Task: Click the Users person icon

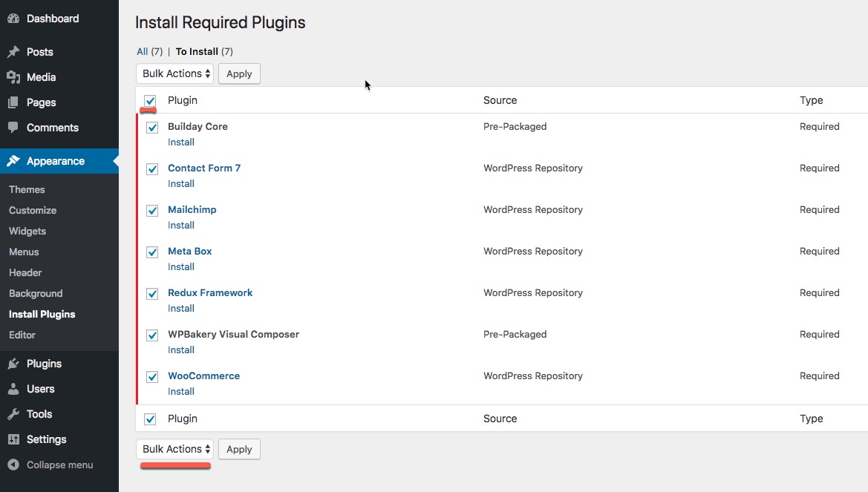Action: click(13, 389)
